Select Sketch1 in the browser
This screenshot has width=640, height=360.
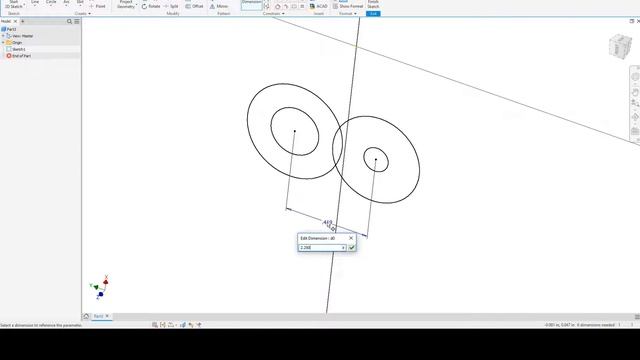click(16, 49)
